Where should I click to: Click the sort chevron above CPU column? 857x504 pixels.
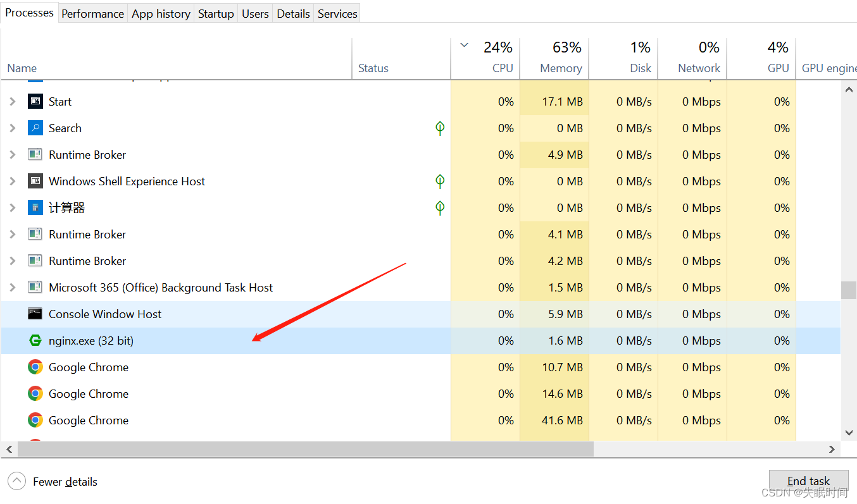click(464, 45)
